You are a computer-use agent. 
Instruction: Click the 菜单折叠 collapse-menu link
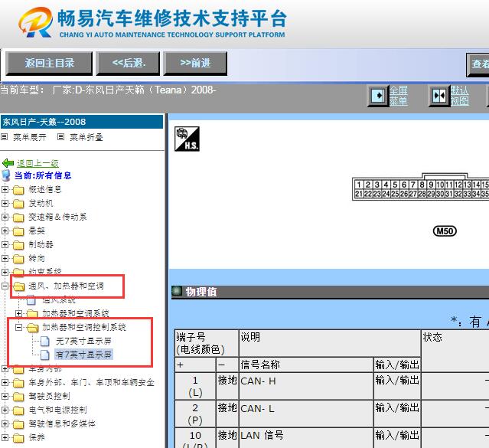[86, 137]
